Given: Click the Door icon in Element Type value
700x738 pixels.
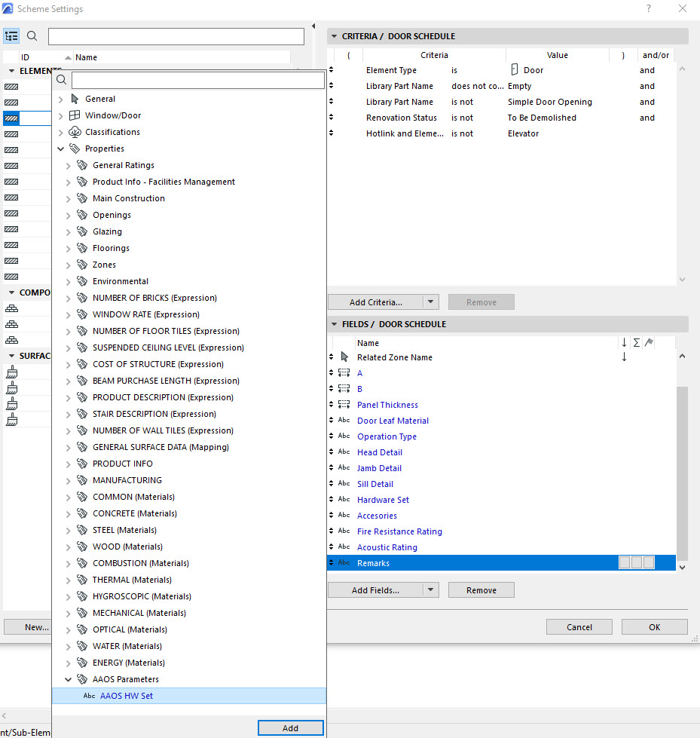Looking at the screenshot, I should (x=515, y=69).
